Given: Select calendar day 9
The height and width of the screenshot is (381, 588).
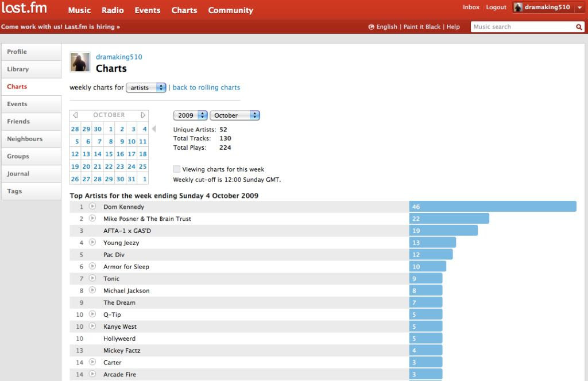Looking at the screenshot, I should tap(122, 142).
